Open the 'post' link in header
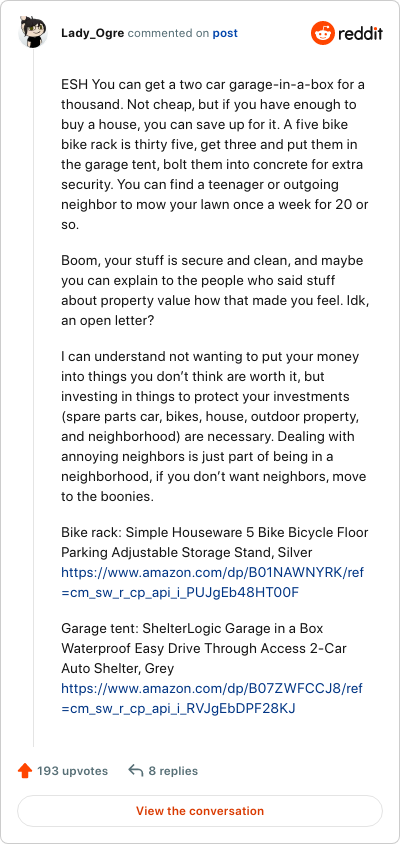The width and height of the screenshot is (400, 844). pyautogui.click(x=225, y=33)
